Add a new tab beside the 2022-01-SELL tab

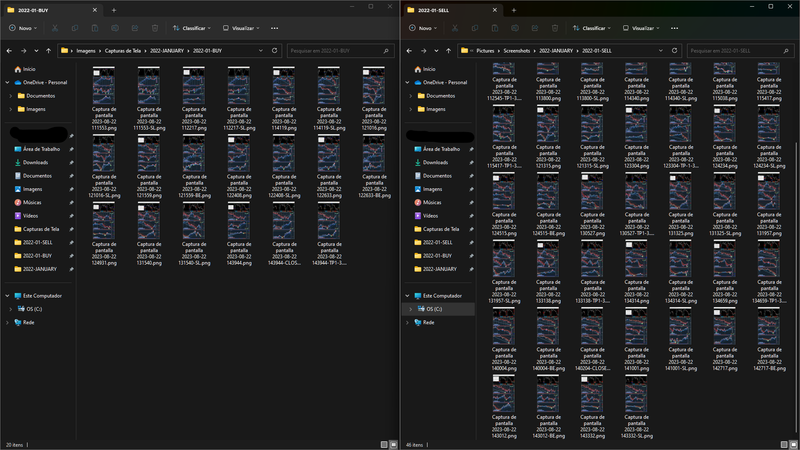tap(513, 9)
